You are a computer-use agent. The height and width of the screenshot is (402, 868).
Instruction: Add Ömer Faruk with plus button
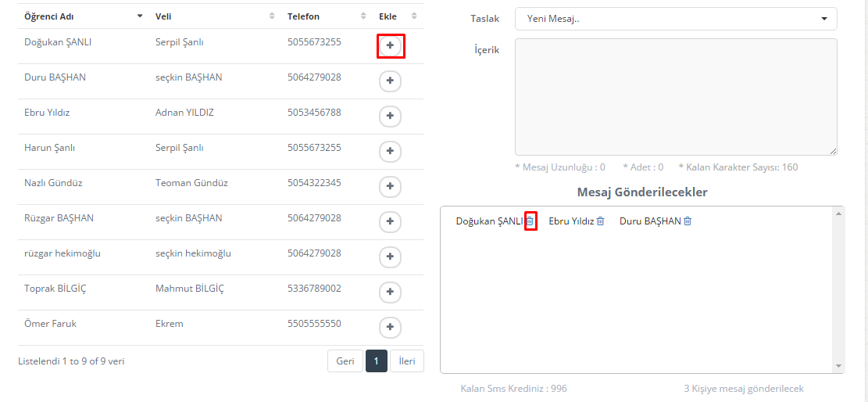click(390, 327)
